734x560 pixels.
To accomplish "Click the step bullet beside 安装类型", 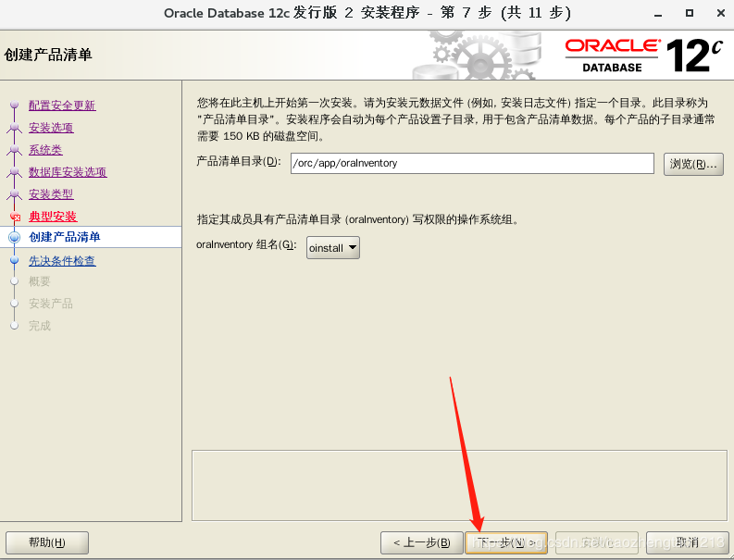I will (15, 193).
